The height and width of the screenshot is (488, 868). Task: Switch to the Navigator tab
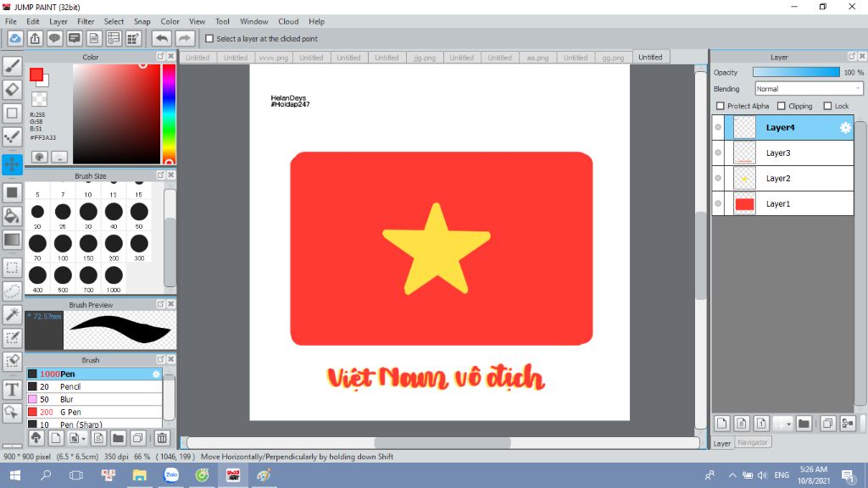pos(753,442)
